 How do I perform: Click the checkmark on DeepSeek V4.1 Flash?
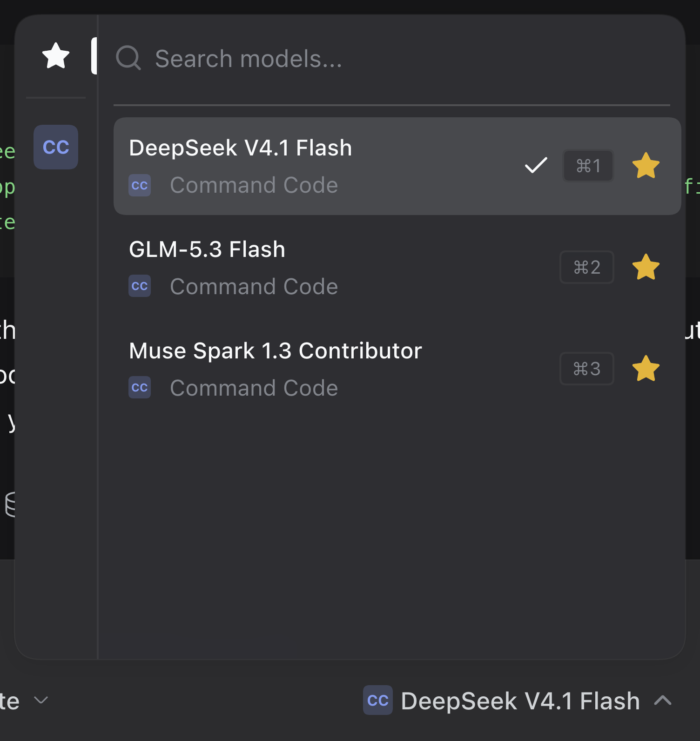[x=536, y=165]
